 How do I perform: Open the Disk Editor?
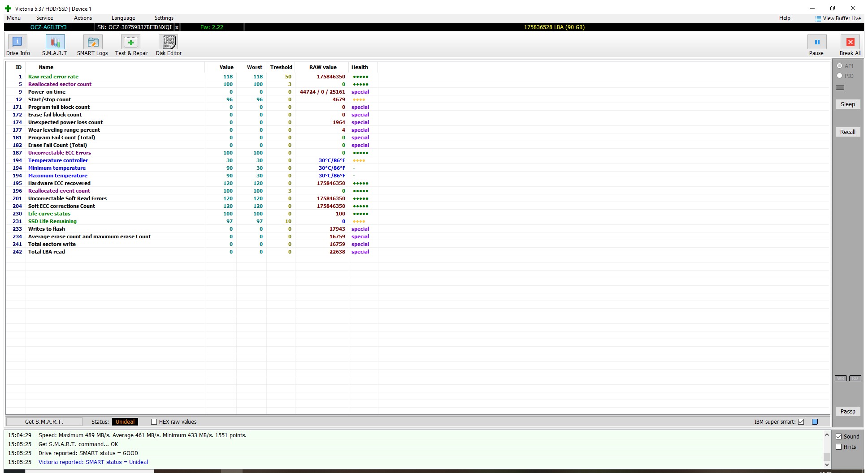coord(169,45)
